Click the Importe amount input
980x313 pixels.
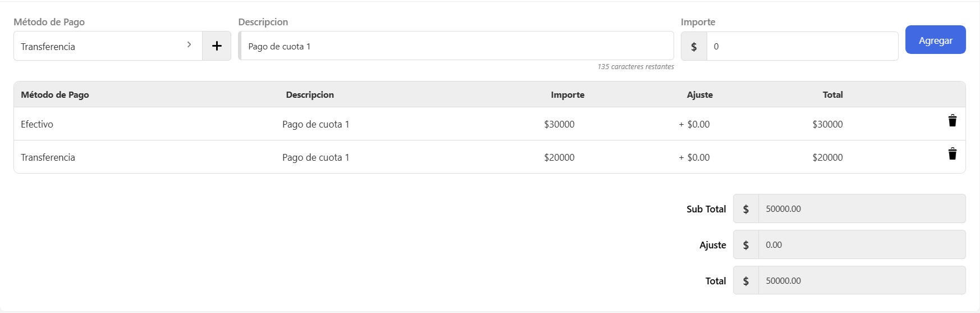802,46
